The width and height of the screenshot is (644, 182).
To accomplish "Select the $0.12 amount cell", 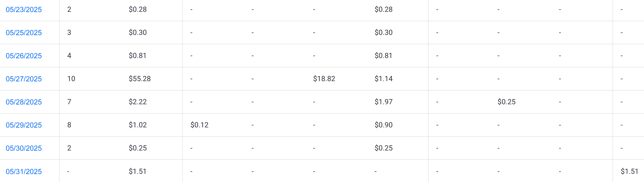I will click(199, 125).
